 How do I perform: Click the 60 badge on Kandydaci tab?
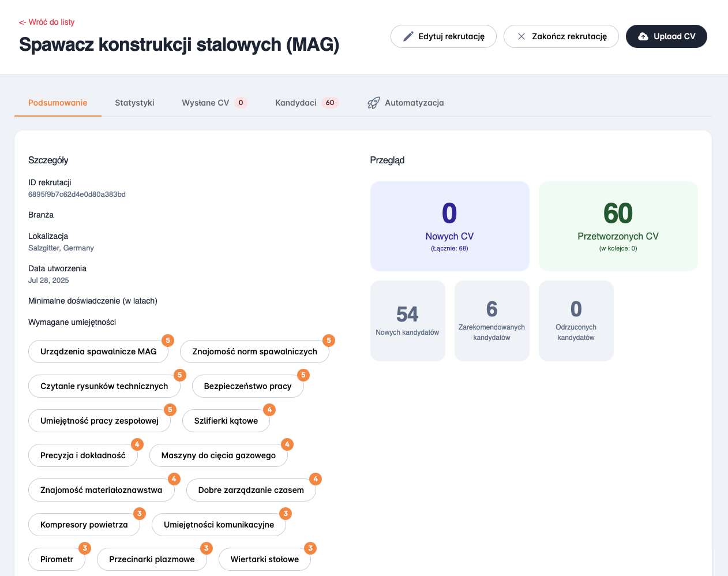tap(330, 103)
